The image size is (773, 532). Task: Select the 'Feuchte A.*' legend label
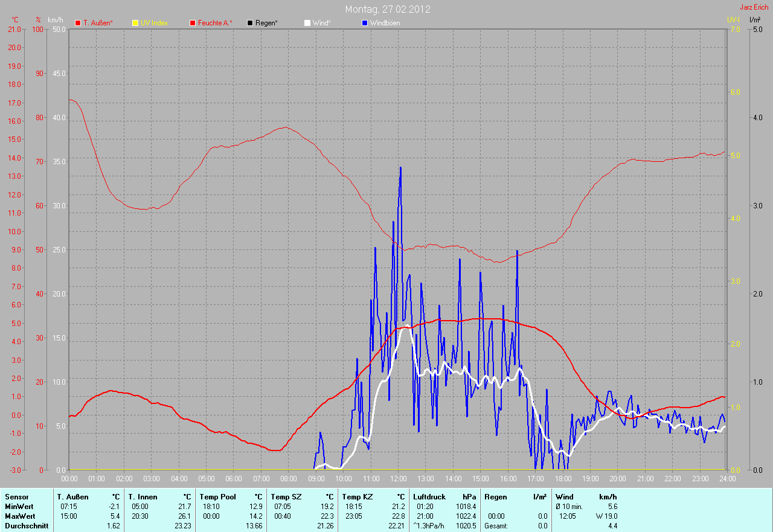click(215, 23)
